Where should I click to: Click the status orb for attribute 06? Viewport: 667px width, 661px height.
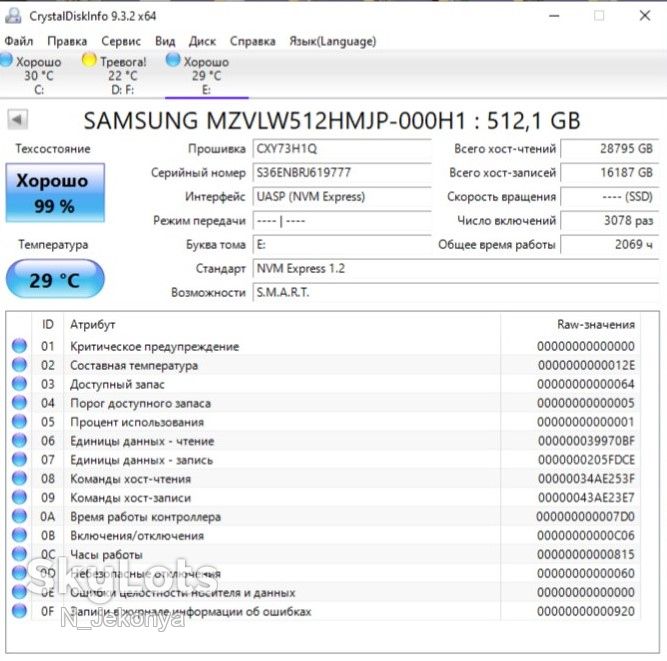[x=19, y=441]
